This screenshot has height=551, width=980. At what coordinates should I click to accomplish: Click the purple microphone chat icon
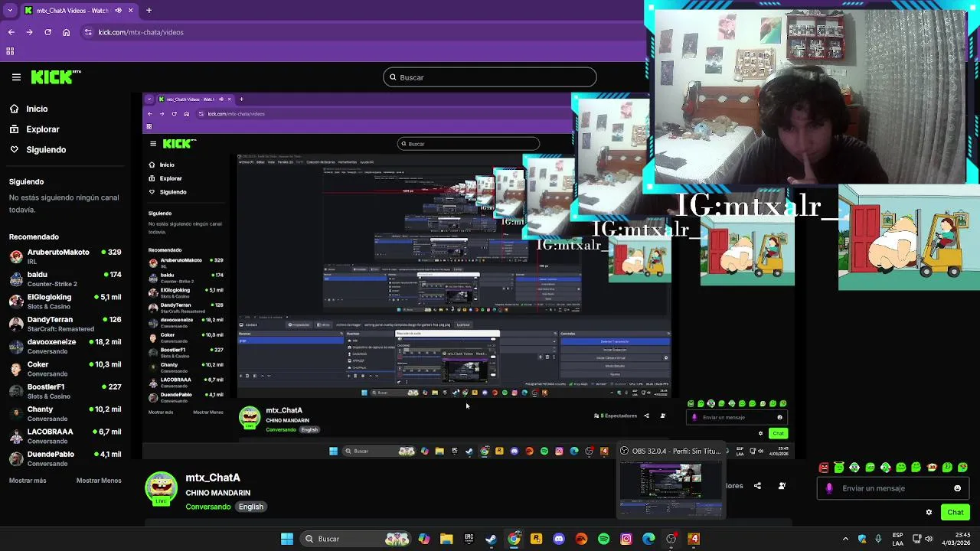pos(829,488)
